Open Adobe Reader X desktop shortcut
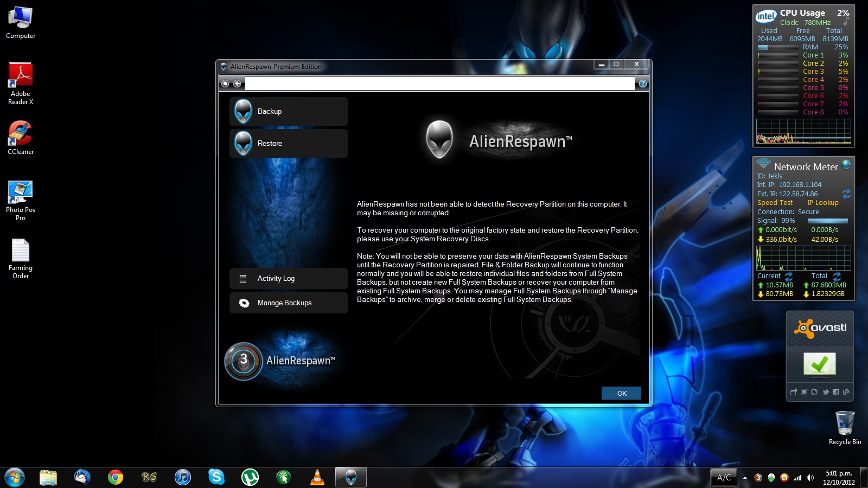 coord(21,84)
